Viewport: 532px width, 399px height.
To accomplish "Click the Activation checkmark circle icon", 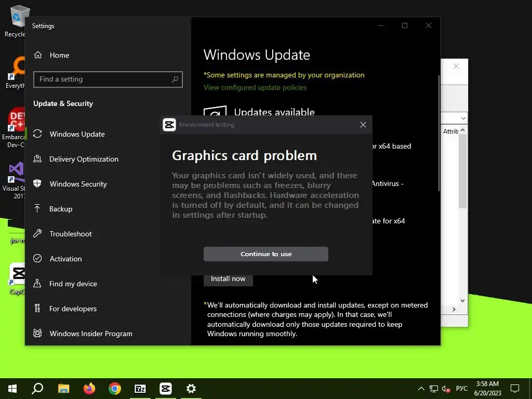I will (x=37, y=258).
